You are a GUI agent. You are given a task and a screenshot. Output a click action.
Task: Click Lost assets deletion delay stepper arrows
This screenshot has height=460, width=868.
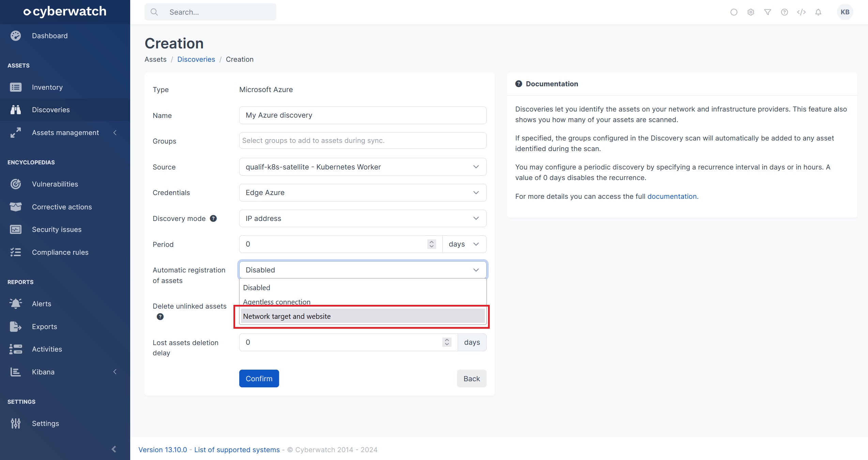[x=447, y=342]
